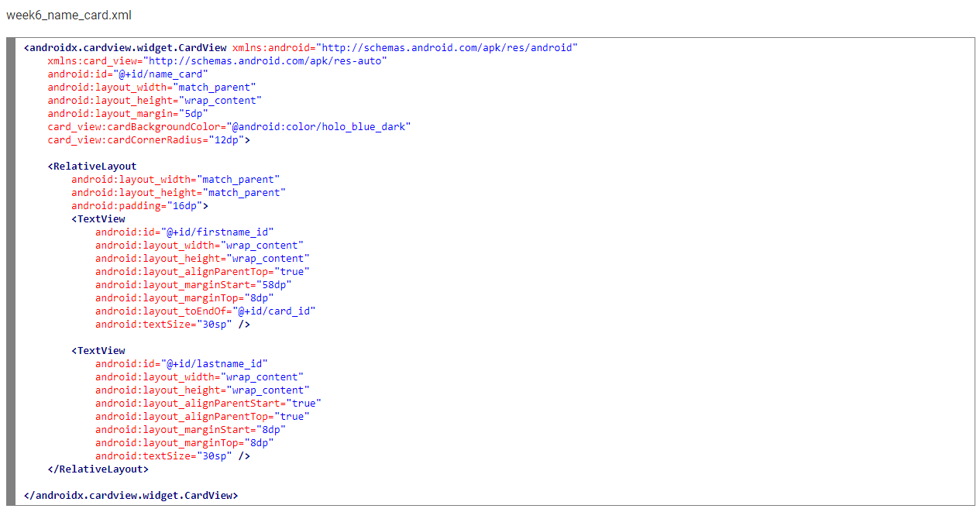Click the closing CardView tag
Viewport: 980px width, 519px height.
pyautogui.click(x=132, y=495)
